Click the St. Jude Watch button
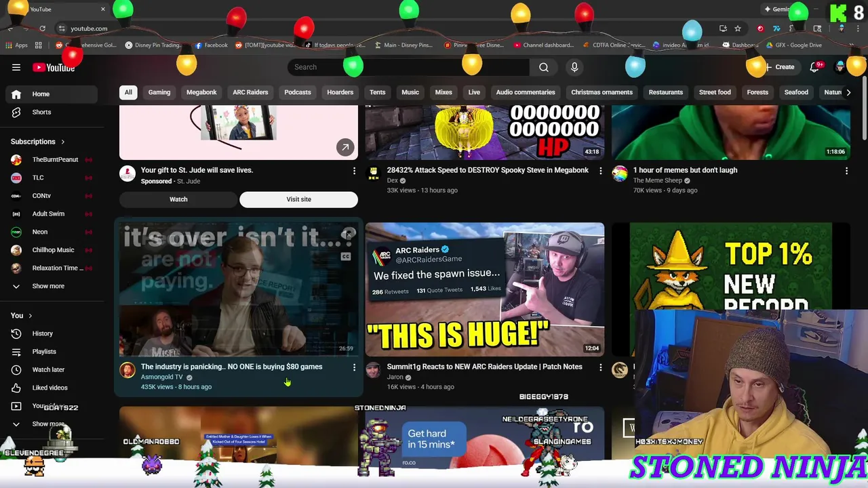Viewport: 868px width, 488px height. tap(178, 199)
